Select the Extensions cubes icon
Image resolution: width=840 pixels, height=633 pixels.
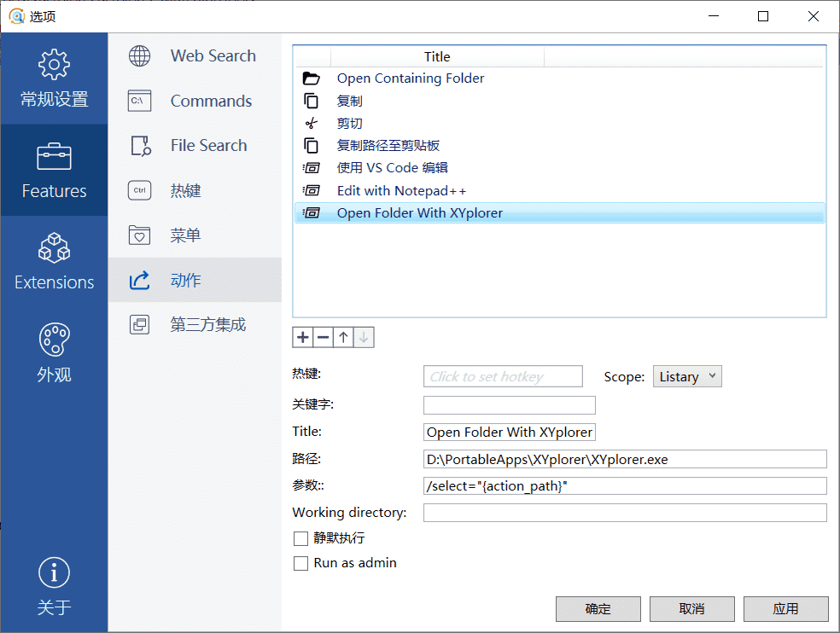click(54, 248)
